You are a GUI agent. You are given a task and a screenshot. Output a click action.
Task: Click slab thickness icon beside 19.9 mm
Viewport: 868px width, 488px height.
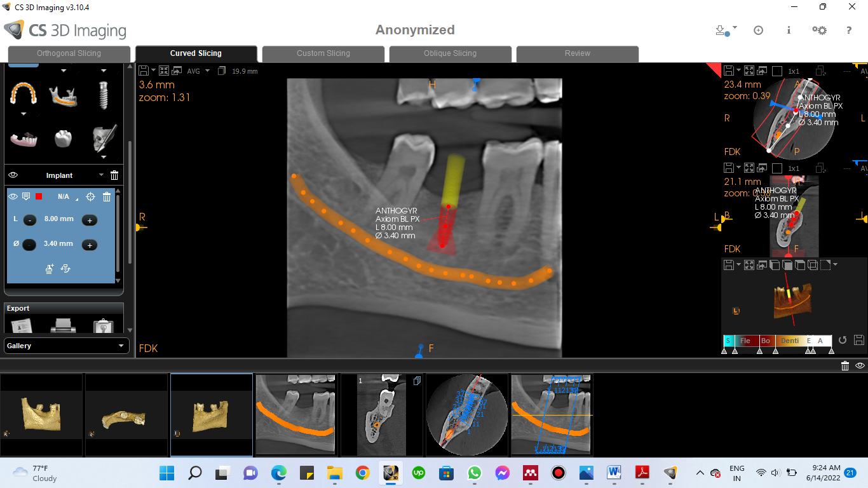pyautogui.click(x=222, y=71)
